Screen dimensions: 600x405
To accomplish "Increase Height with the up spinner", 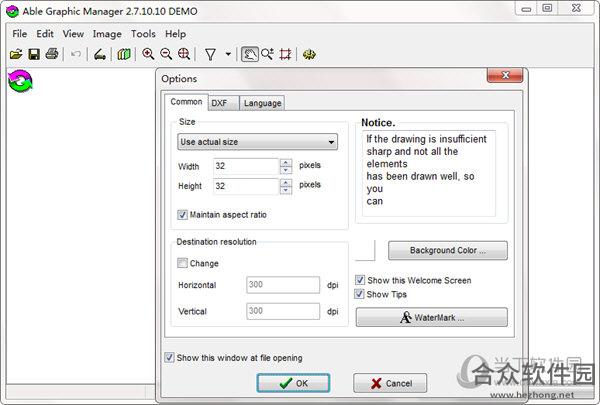I will tap(285, 183).
